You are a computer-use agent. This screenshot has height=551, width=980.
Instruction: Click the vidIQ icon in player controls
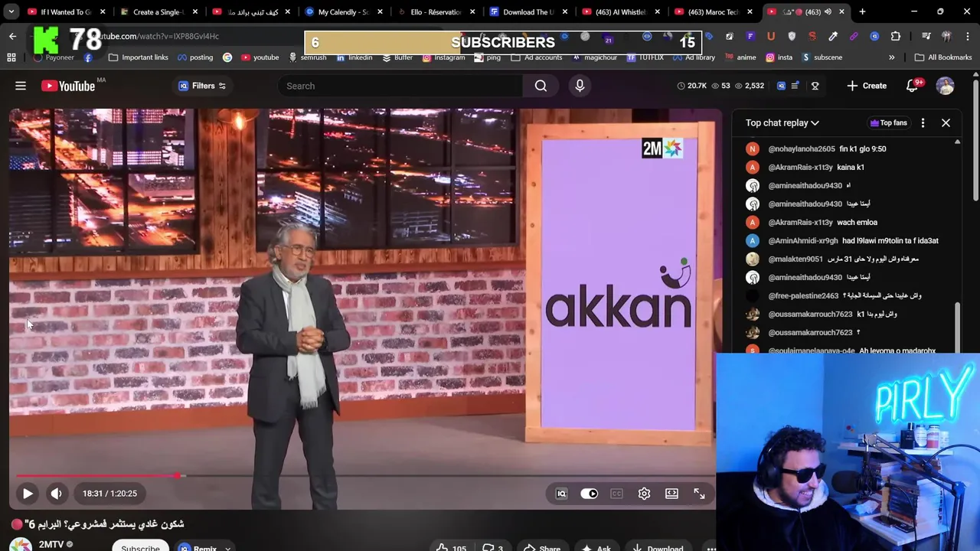click(561, 494)
